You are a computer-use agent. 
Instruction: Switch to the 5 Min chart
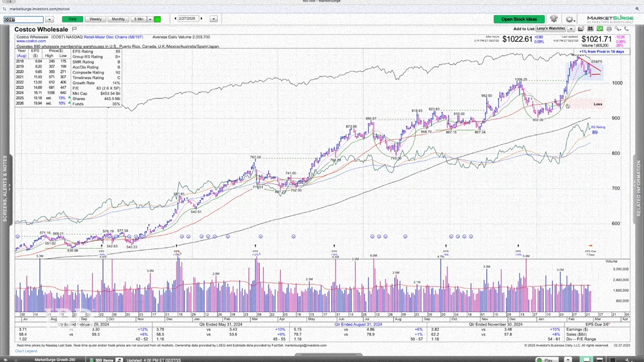[x=138, y=19]
